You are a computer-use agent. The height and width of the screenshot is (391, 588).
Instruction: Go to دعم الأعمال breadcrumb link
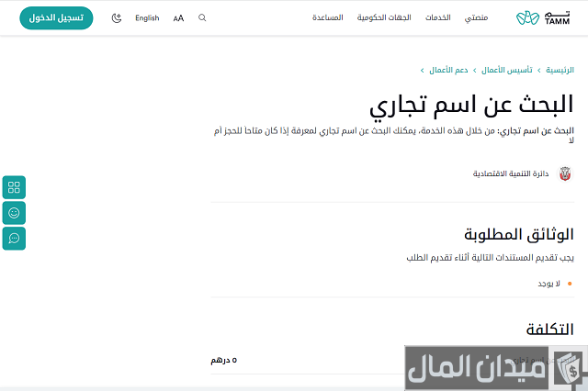click(x=448, y=70)
